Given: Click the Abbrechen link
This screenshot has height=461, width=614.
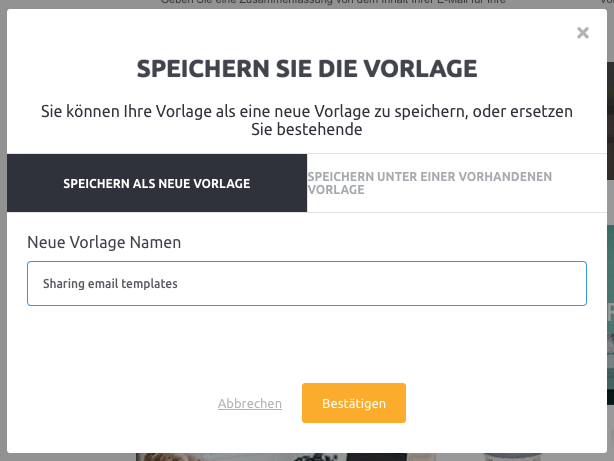Looking at the screenshot, I should coord(250,403).
